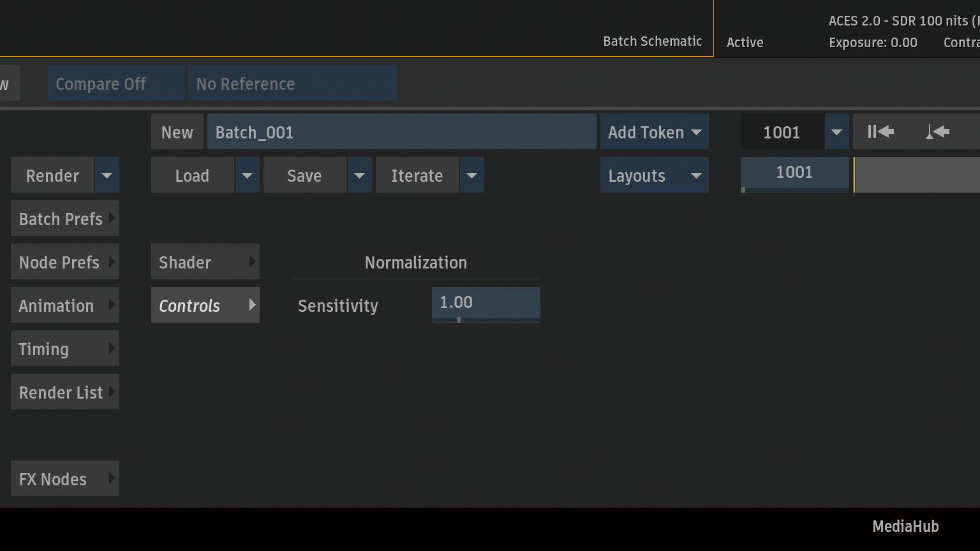Open the Layouts dropdown menu
Screen dimensions: 980x551
click(654, 175)
